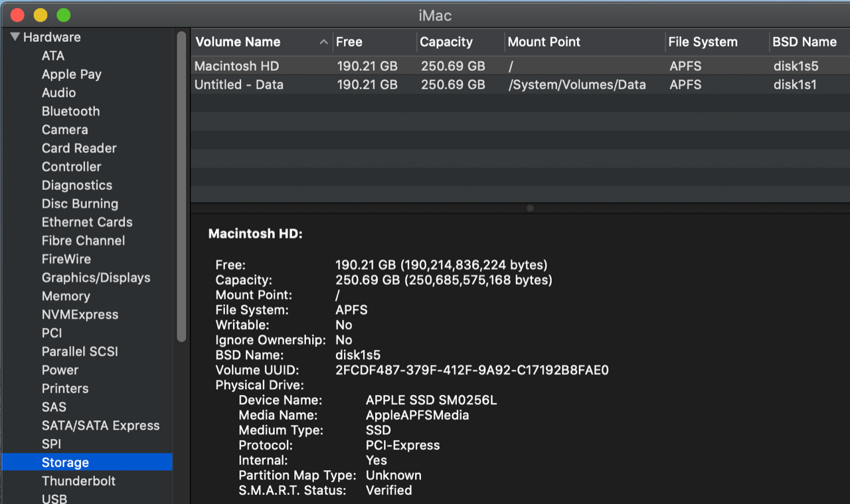The height and width of the screenshot is (504, 850).
Task: Select Disc Burning in sidebar
Action: click(x=80, y=204)
